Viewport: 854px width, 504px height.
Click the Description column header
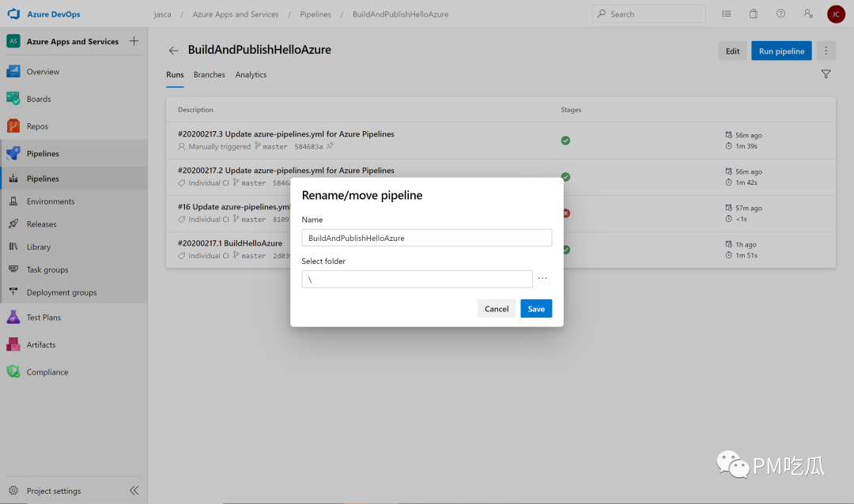tap(195, 109)
